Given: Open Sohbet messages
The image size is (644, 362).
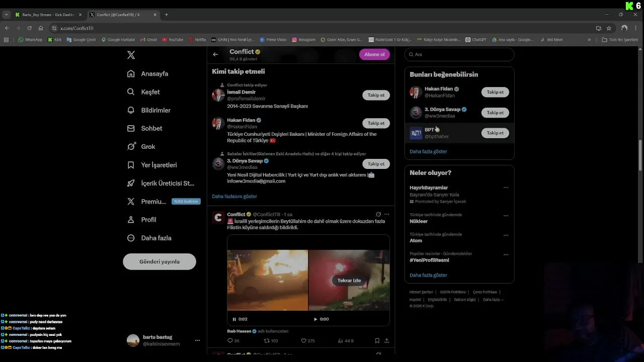Looking at the screenshot, I should click(x=144, y=128).
